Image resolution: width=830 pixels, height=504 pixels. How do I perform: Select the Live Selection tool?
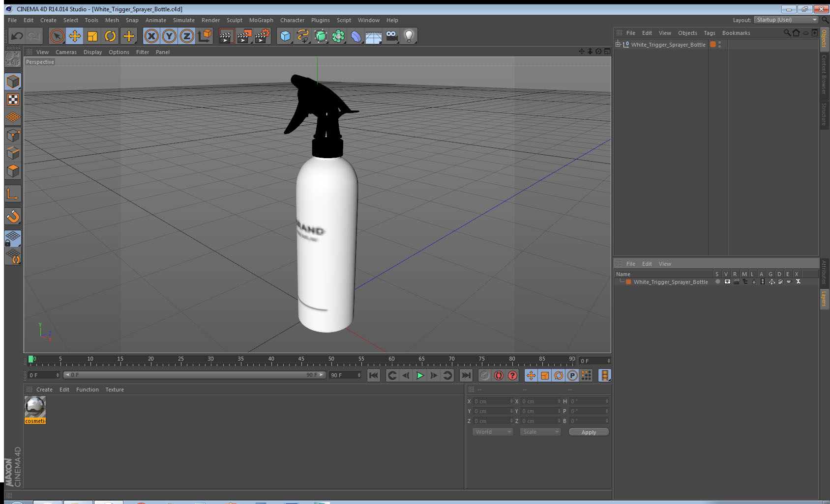57,36
